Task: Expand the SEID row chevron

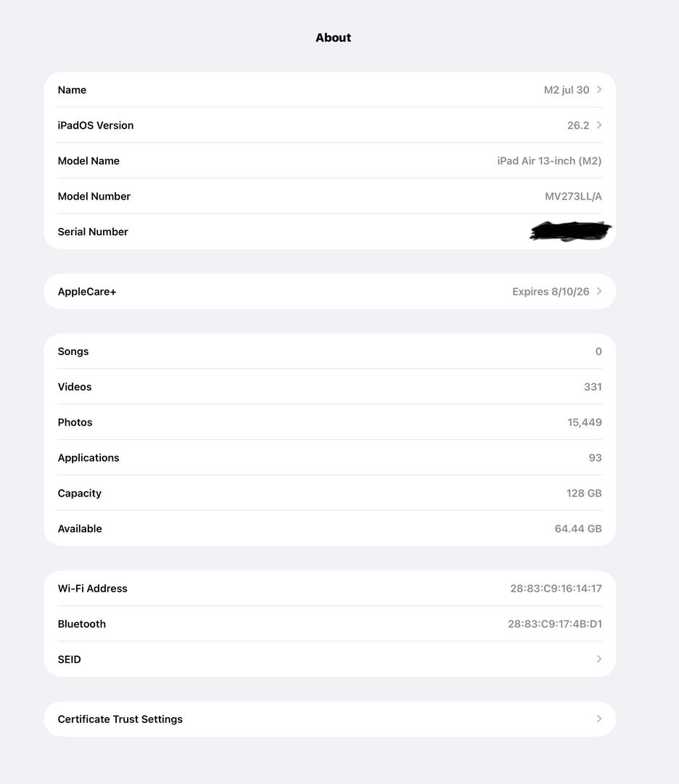Action: click(x=599, y=659)
